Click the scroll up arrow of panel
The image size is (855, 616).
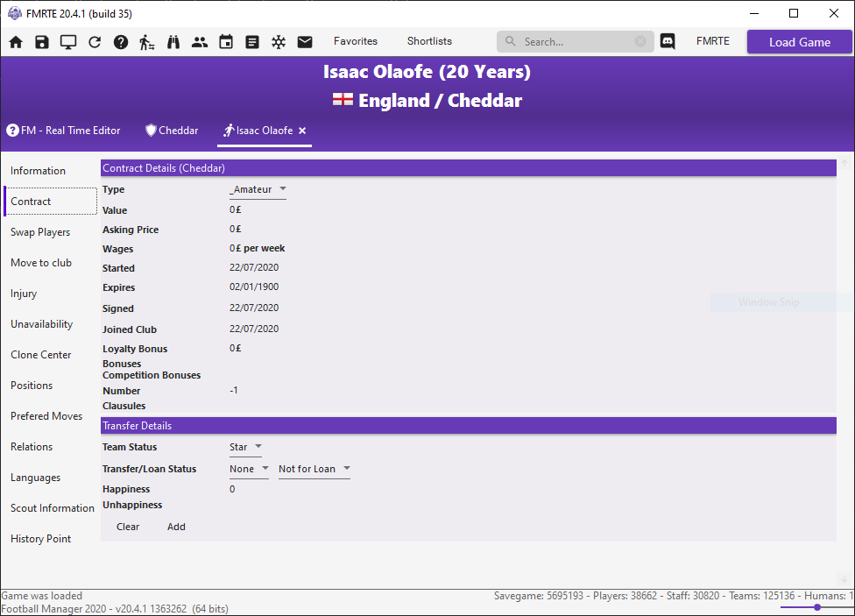pyautogui.click(x=844, y=163)
